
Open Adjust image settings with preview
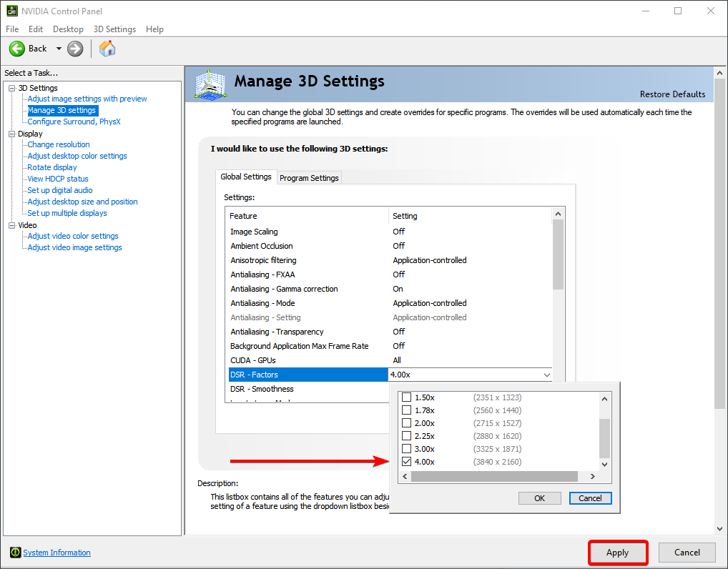point(87,99)
